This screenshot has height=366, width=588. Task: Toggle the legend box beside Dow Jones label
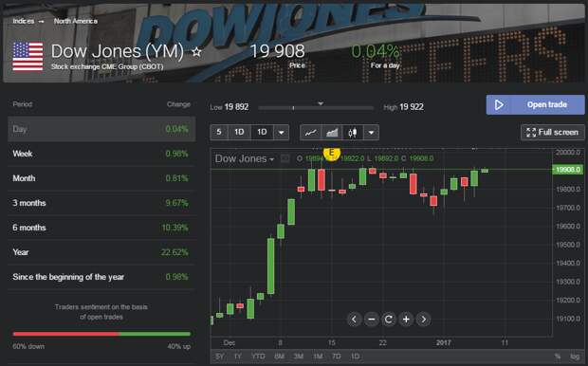point(285,158)
